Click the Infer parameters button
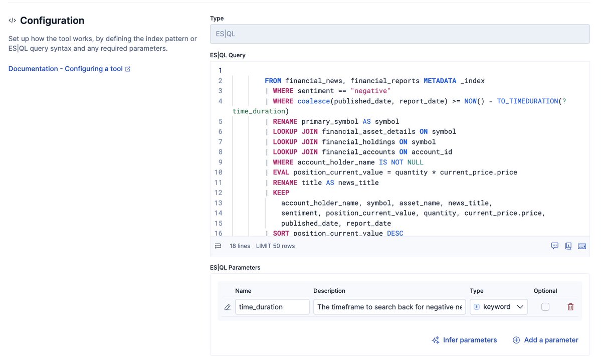This screenshot has height=364, width=601. 464,340
